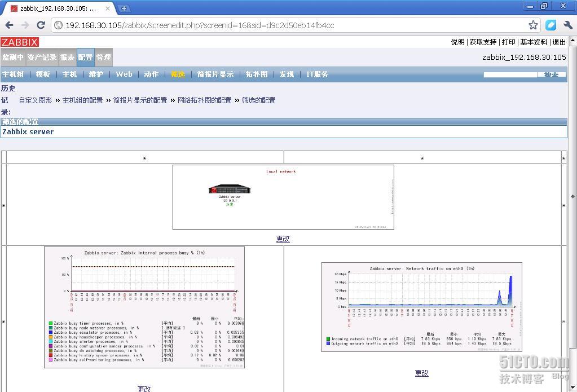The height and width of the screenshot is (392, 577).
Task: Select the 配置 main menu tab
Action: pos(85,58)
